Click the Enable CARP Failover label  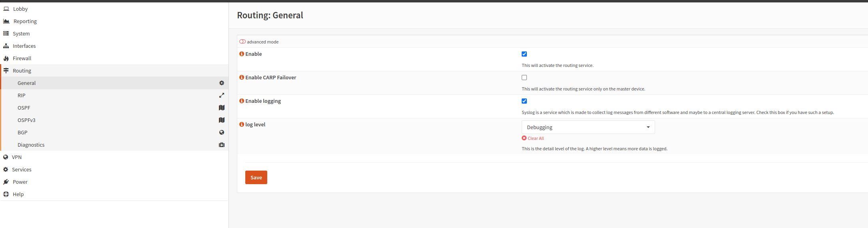pos(271,77)
